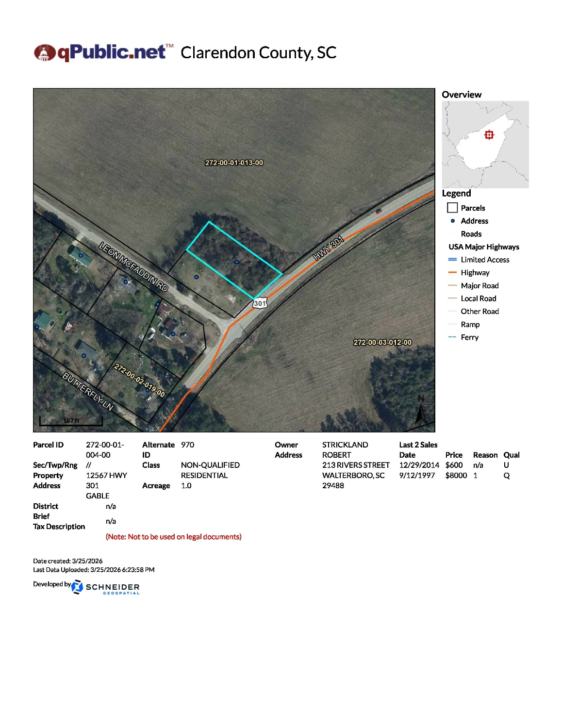Click the LEON MCFADDIN RD road label
Image resolution: width=562 pixels, height=728 pixels.
click(x=133, y=266)
